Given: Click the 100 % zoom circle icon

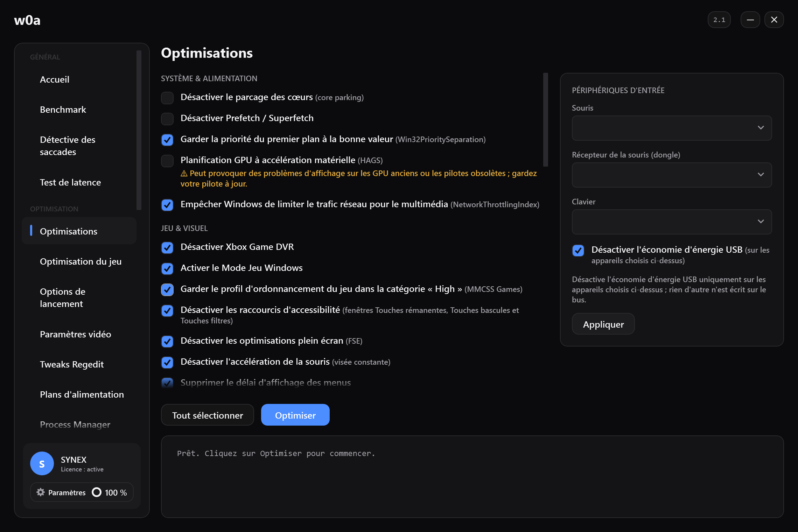Looking at the screenshot, I should [97, 492].
